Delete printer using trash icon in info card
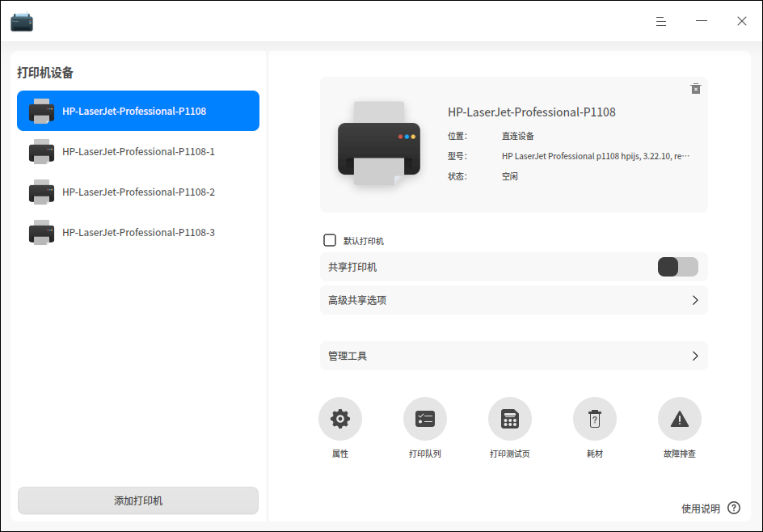Viewport: 763px width, 532px height. click(x=696, y=89)
